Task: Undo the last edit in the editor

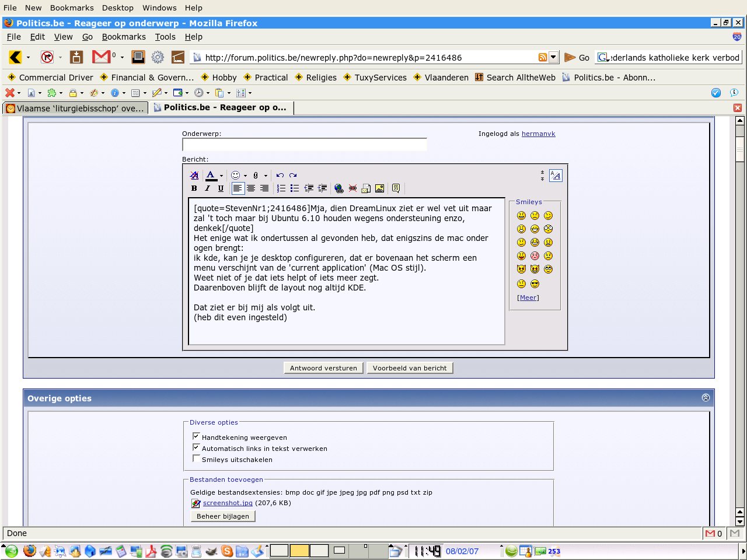Action: click(280, 175)
